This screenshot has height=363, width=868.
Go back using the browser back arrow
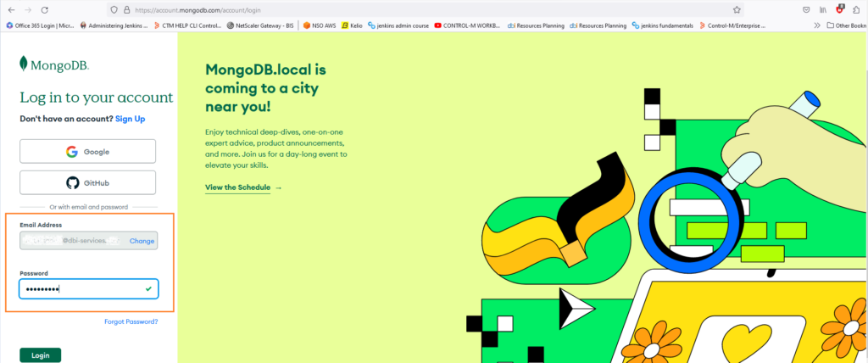coord(12,10)
